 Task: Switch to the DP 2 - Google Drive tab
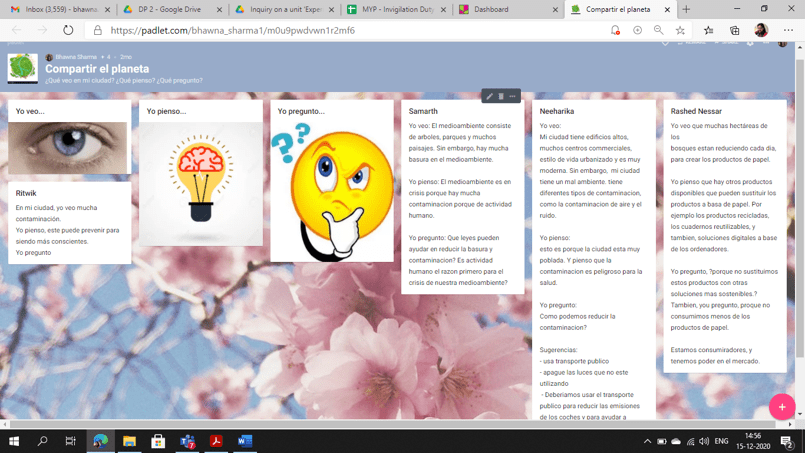point(167,9)
